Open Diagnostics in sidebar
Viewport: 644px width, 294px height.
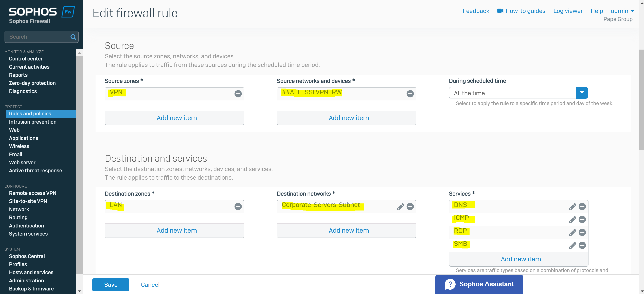point(23,91)
